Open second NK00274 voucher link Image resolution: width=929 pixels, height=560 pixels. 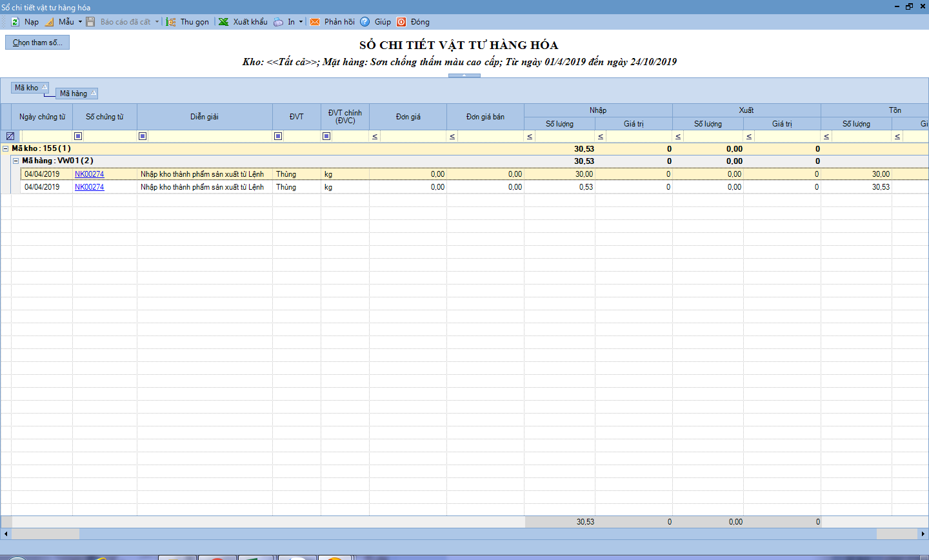[89, 187]
